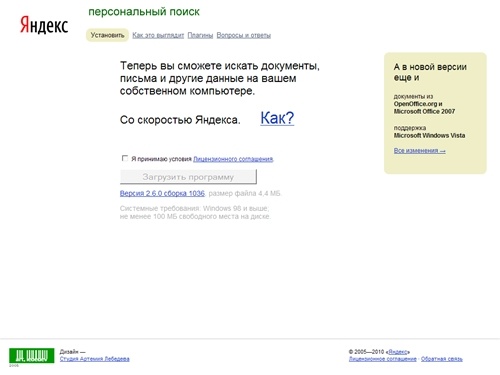This screenshot has width=500, height=375.
Task: Click the Загрузить программу button
Action: click(x=188, y=177)
